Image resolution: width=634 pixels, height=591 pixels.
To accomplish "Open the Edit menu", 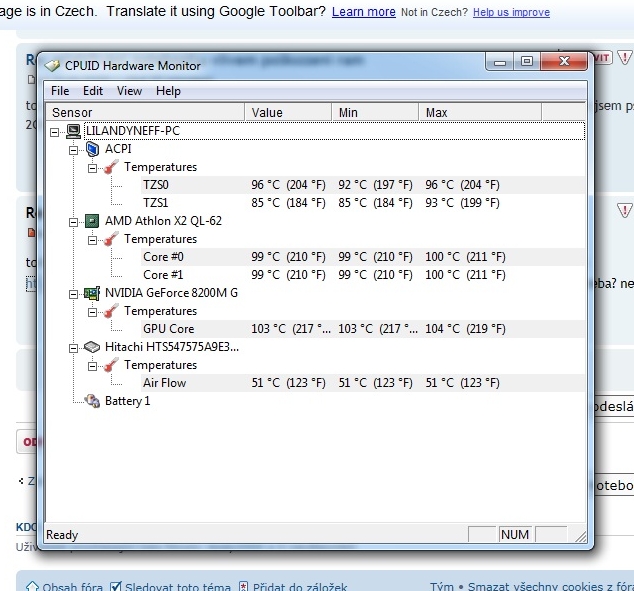I will (93, 91).
